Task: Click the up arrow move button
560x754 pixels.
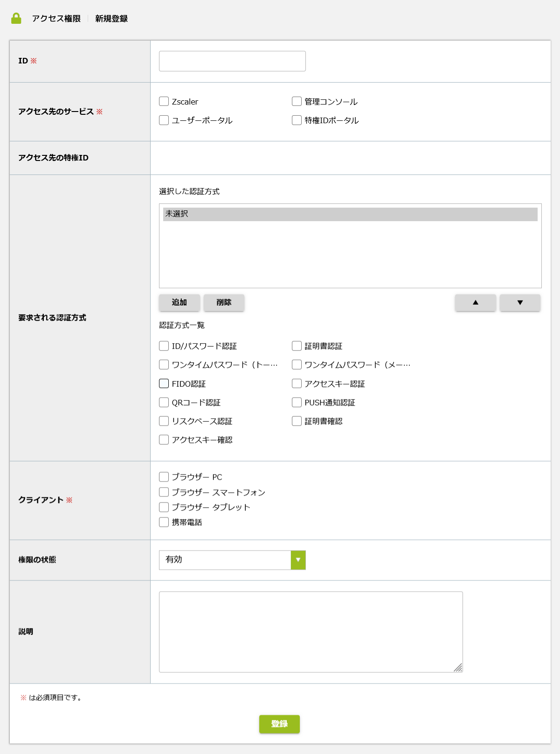Action: pyautogui.click(x=475, y=302)
